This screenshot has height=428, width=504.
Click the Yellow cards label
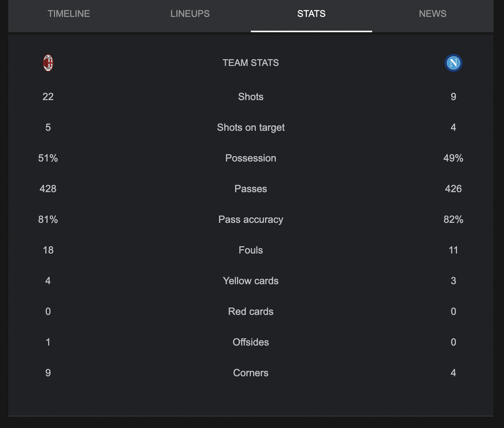251,281
